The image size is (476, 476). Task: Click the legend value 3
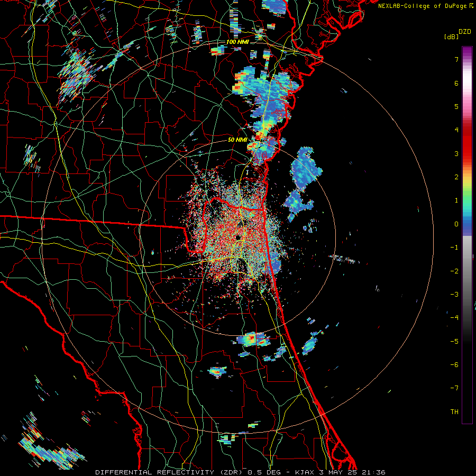(x=456, y=153)
